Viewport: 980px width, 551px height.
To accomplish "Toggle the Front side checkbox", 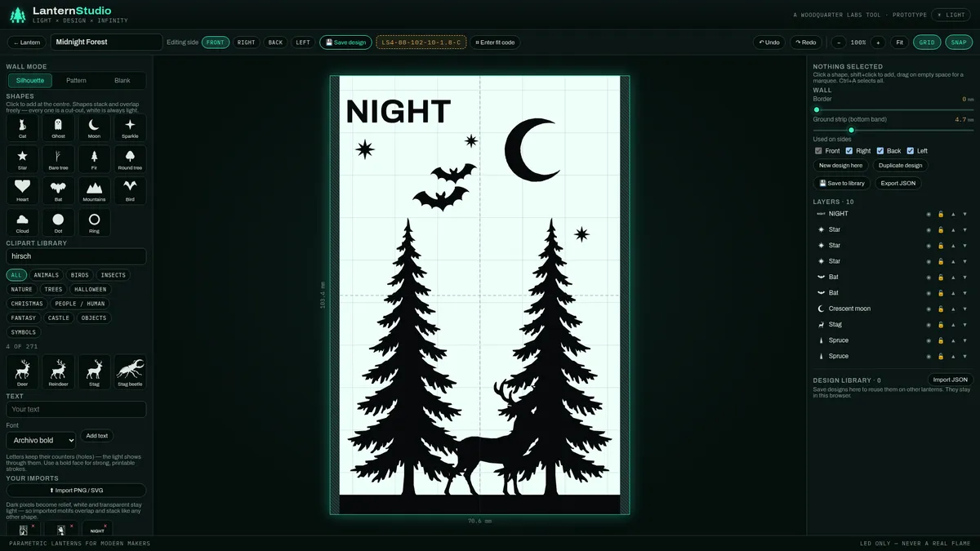I will pyautogui.click(x=818, y=151).
